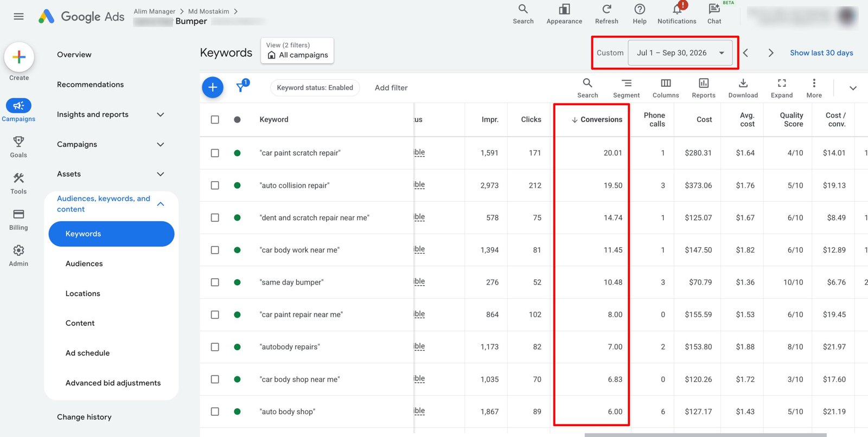Open the Appearance settings icon

(x=564, y=14)
